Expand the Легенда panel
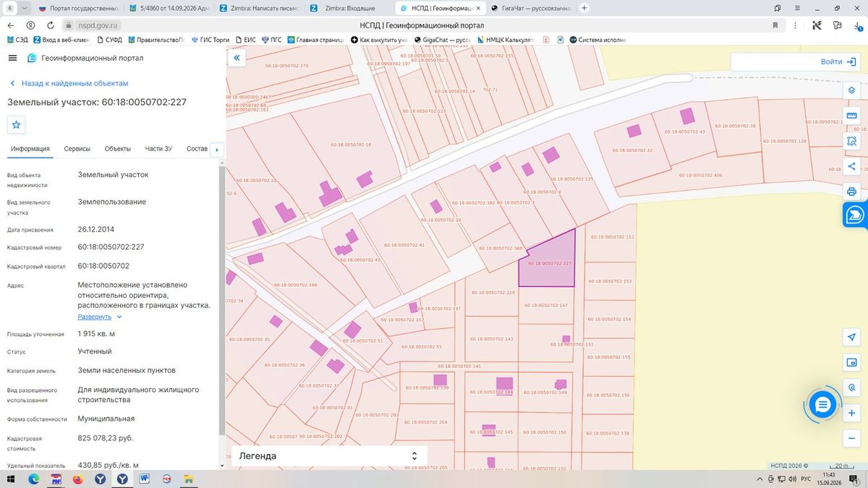This screenshot has width=868, height=488. (x=329, y=456)
